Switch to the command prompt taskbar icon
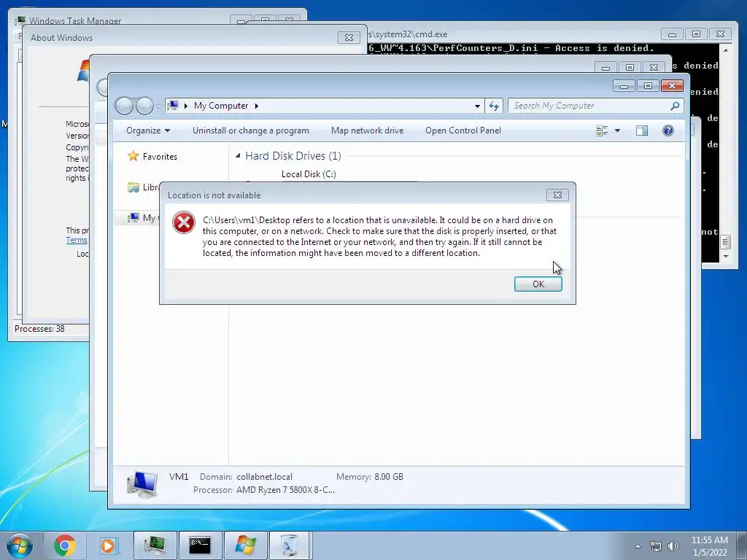The image size is (747, 560). pos(200,545)
